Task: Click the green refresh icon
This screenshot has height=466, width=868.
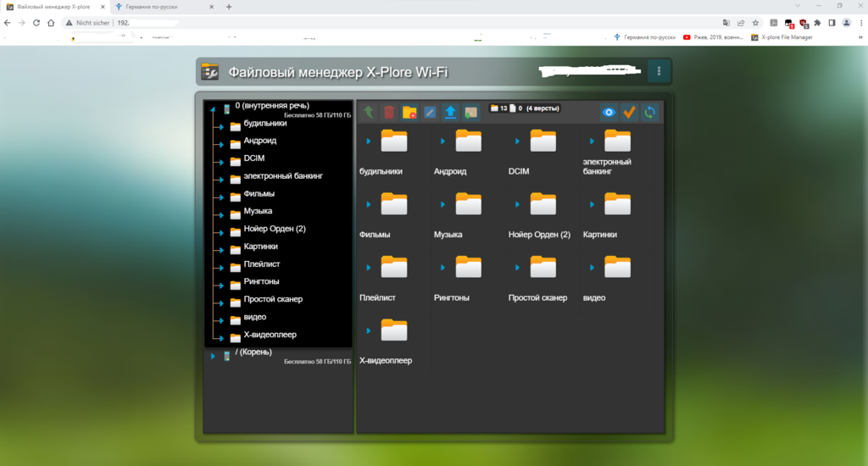Action: (x=650, y=113)
